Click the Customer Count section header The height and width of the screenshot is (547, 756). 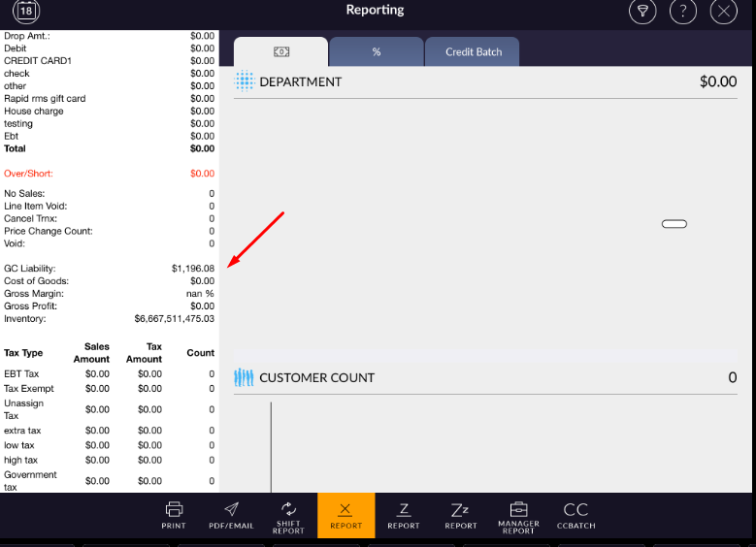(x=315, y=378)
